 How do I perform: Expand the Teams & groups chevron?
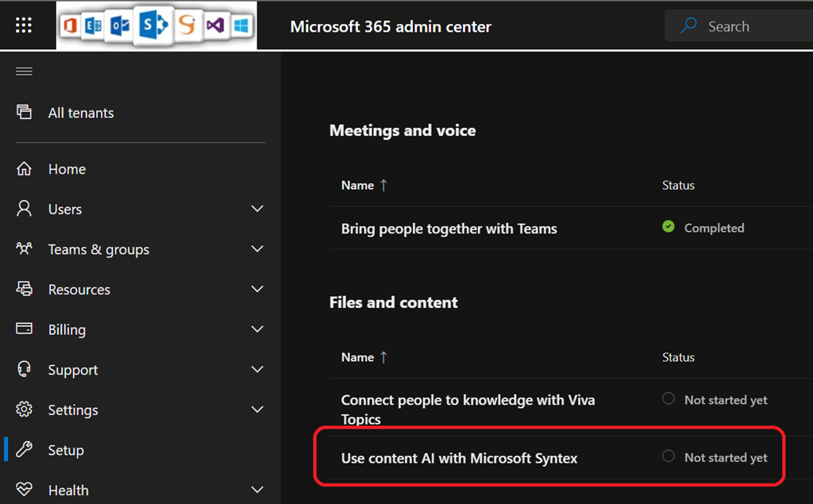coord(256,249)
